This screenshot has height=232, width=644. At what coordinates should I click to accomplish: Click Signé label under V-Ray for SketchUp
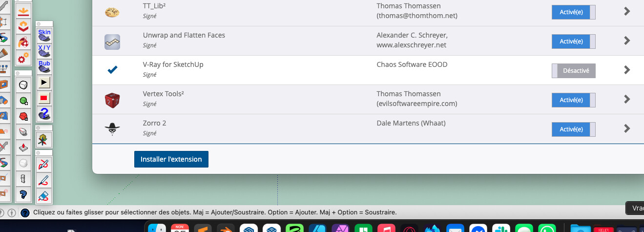(150, 75)
